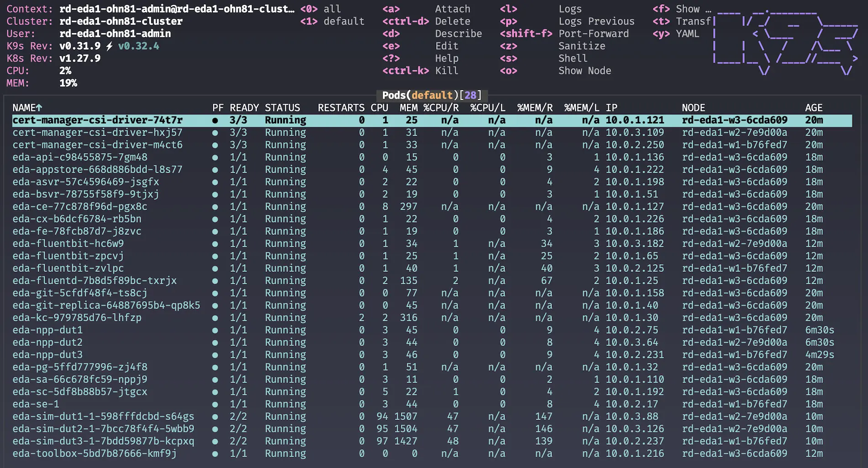Image resolution: width=868 pixels, height=468 pixels.
Task: Click port-forward dot for eda-kc-979785d76-lhfzp
Action: click(x=215, y=318)
